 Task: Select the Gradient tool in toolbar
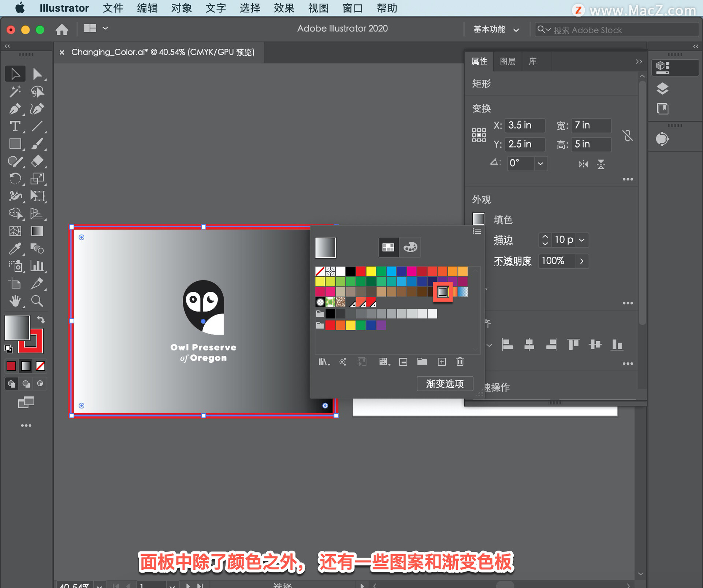click(x=37, y=231)
